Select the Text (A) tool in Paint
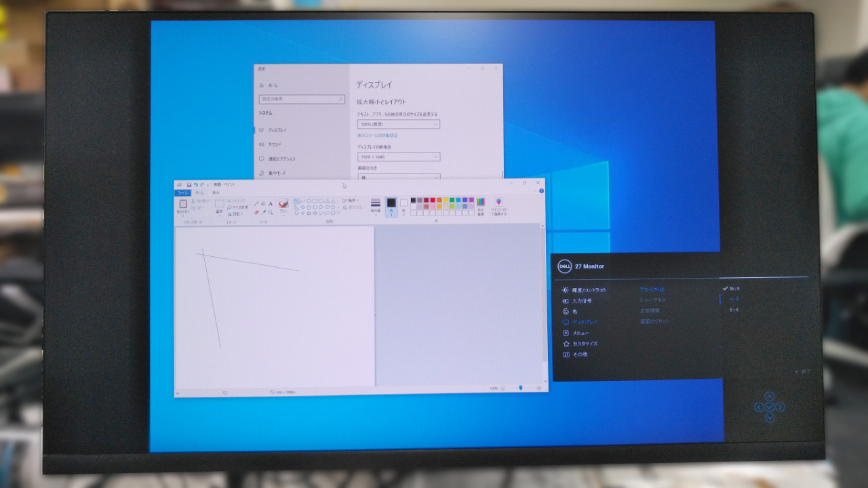Screen dimensions: 868x488 (270, 204)
